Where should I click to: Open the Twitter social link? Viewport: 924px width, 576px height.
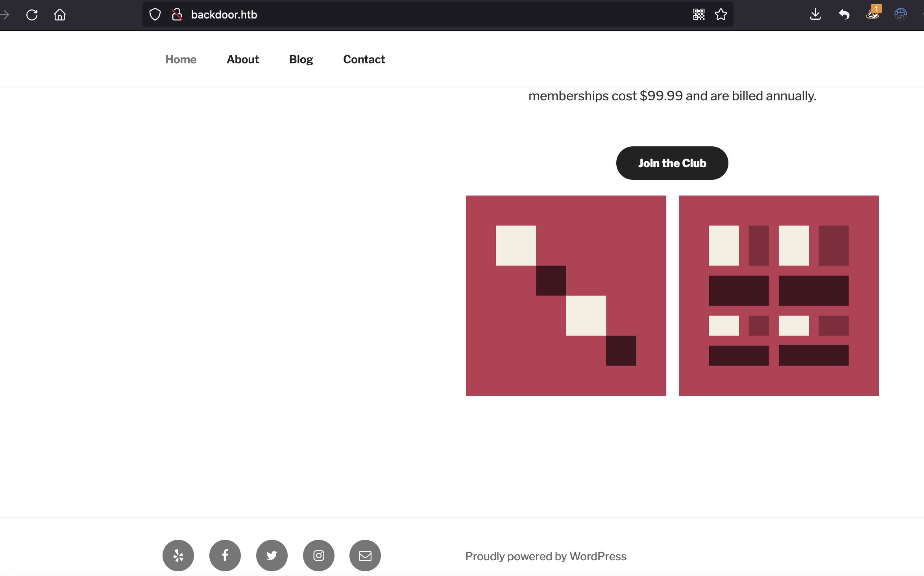pos(272,555)
